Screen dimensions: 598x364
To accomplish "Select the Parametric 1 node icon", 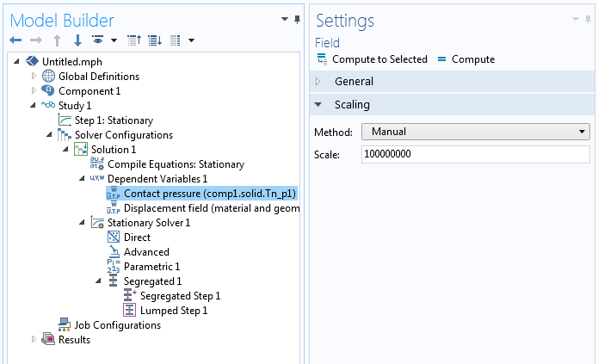I will click(x=113, y=267).
